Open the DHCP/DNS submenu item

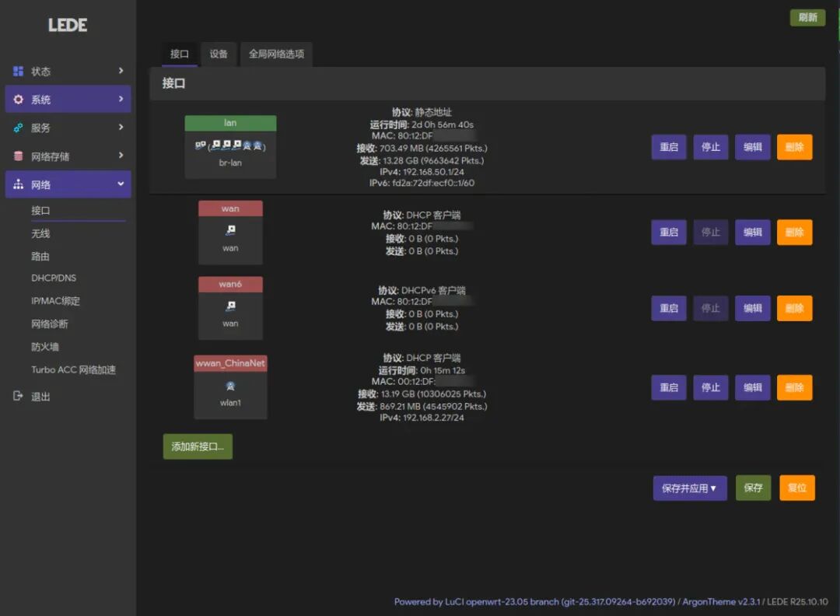[54, 278]
